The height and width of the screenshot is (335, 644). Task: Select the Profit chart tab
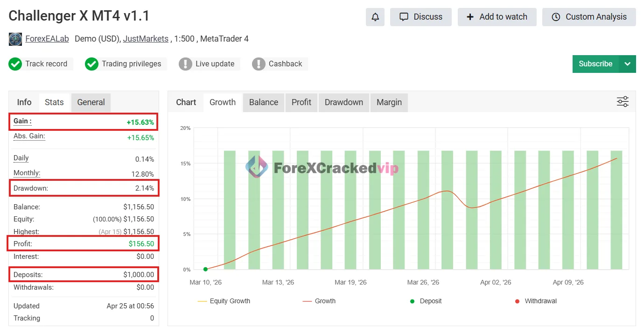pos(301,102)
